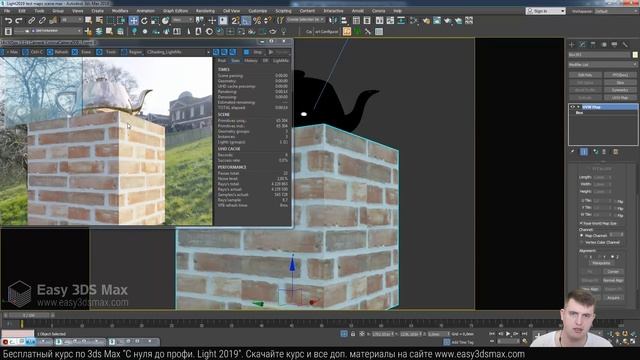Toggle the UVW Map modifier eye icon

(572, 107)
